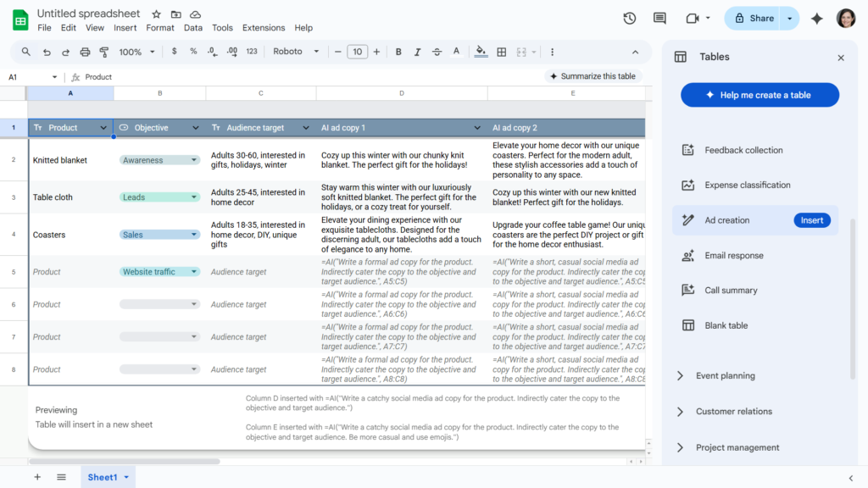This screenshot has width=868, height=488.
Task: Print the spreadsheet using printer icon
Action: point(85,52)
